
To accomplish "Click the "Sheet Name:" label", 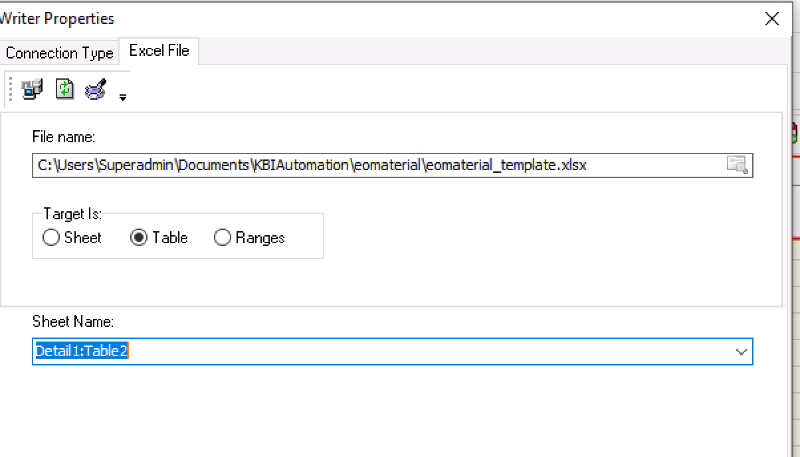I will click(72, 321).
